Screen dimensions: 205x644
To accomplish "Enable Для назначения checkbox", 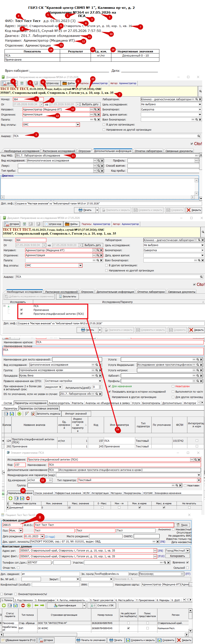I will 109,386.
